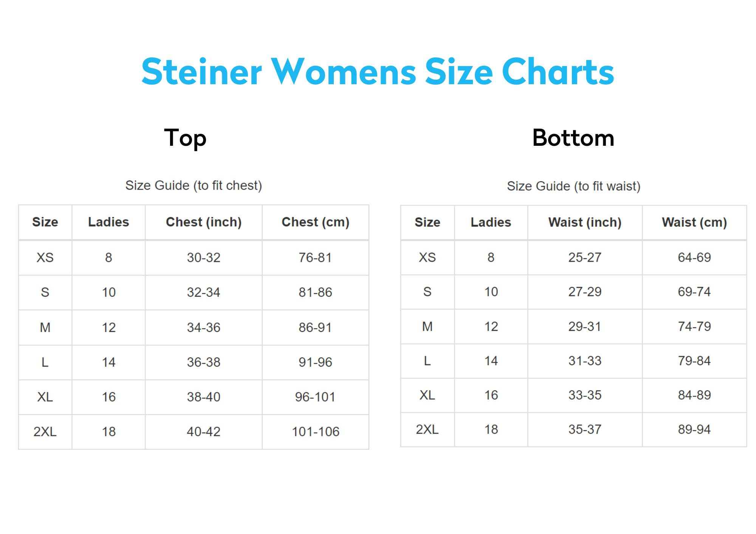Click the '33-35' waist inch cell
This screenshot has height=534, width=756.
[x=585, y=395]
